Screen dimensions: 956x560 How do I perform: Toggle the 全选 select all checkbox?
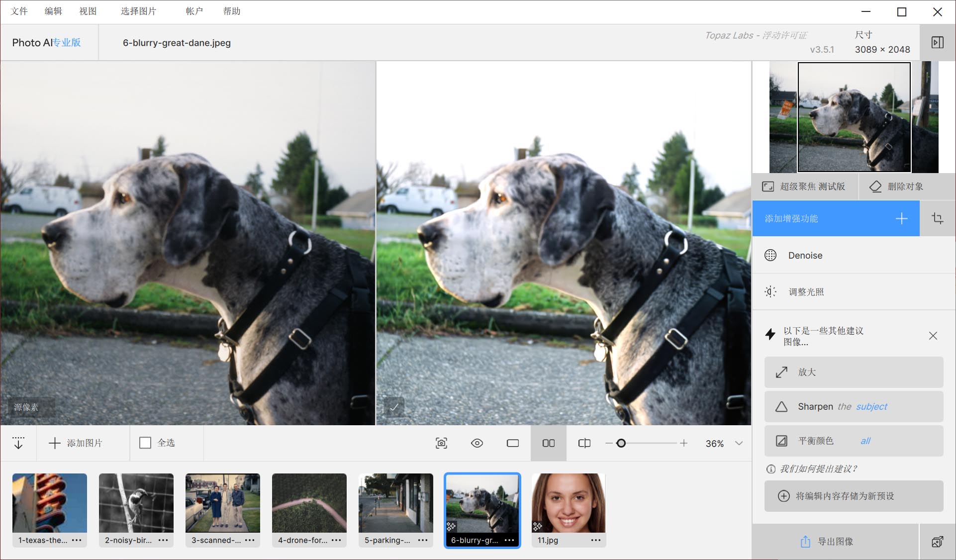point(145,443)
